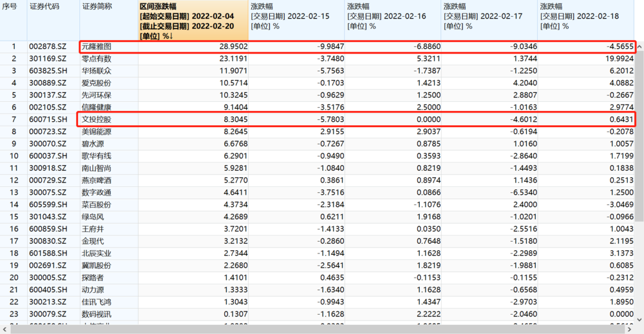Viewport: 644px width, 334px height.
Task: Click stock code 600715.SH
Action: 48,119
